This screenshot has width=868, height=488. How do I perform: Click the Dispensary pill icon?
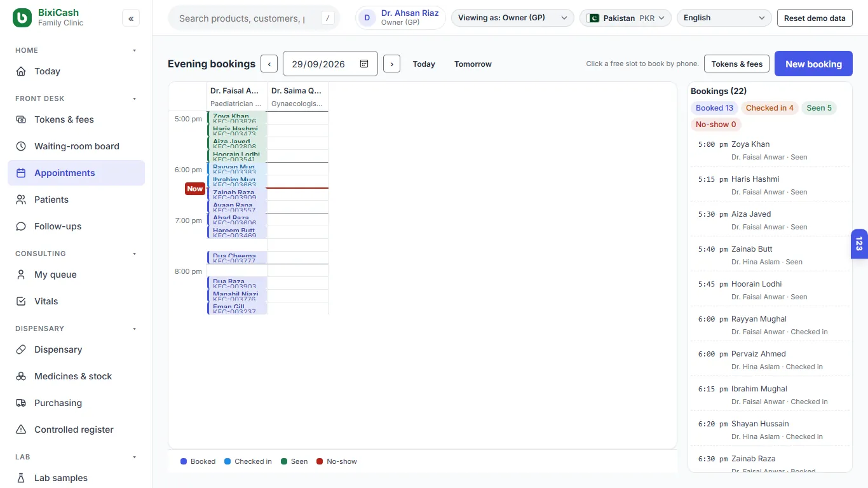coord(22,349)
